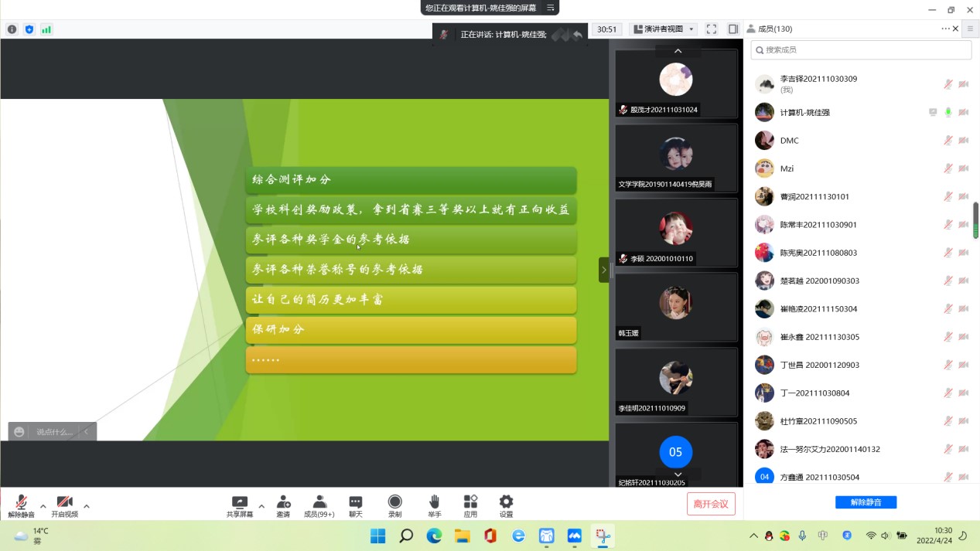Toggle microphone for member DMC
This screenshot has width=980, height=551.
[948, 141]
